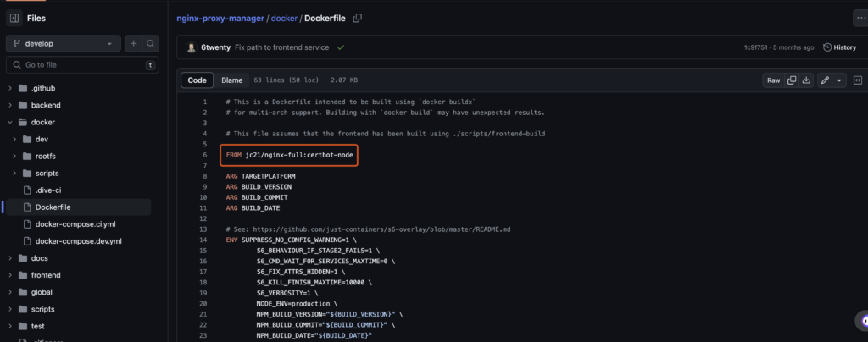Collapse the docker folder chevron
The height and width of the screenshot is (342, 868).
pyautogui.click(x=10, y=122)
